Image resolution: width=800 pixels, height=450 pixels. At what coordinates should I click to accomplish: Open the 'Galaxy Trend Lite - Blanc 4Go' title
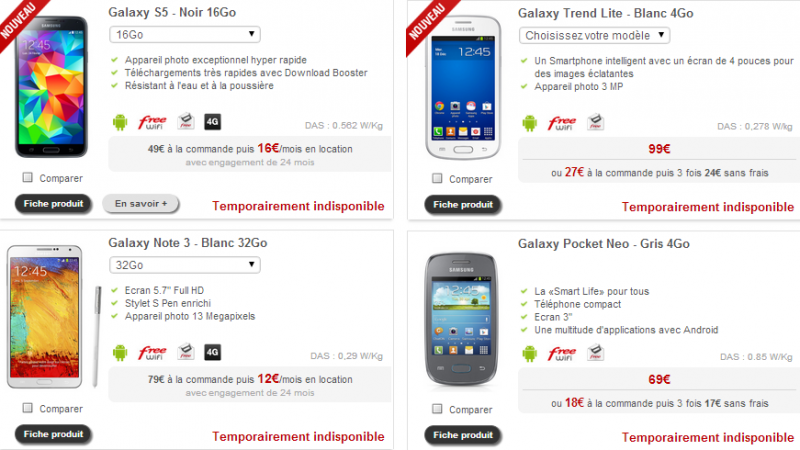click(606, 13)
